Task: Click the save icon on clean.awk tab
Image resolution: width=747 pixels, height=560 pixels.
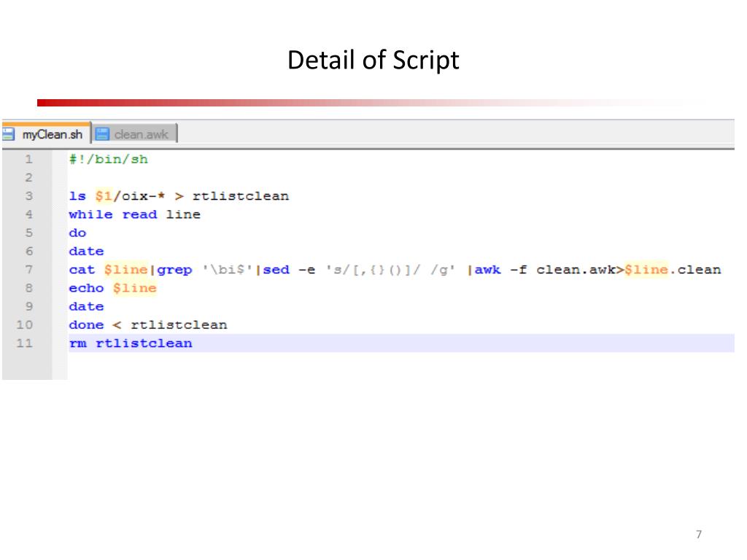Action: click(102, 134)
